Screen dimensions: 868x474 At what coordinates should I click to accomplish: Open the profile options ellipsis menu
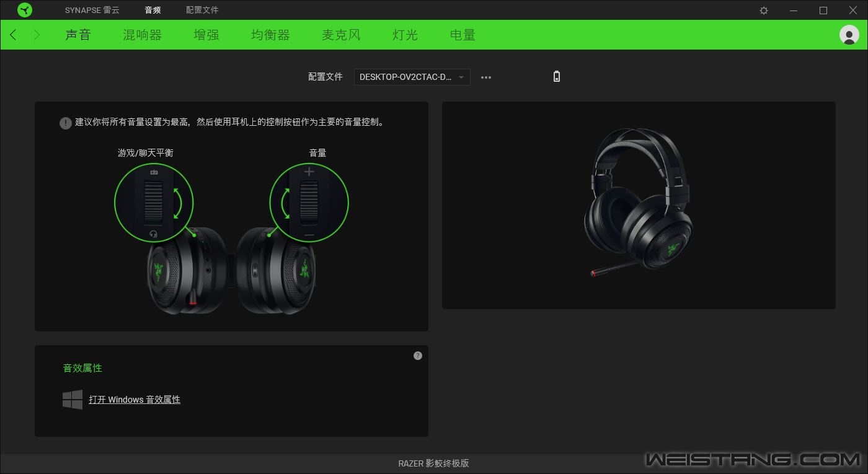coord(486,77)
